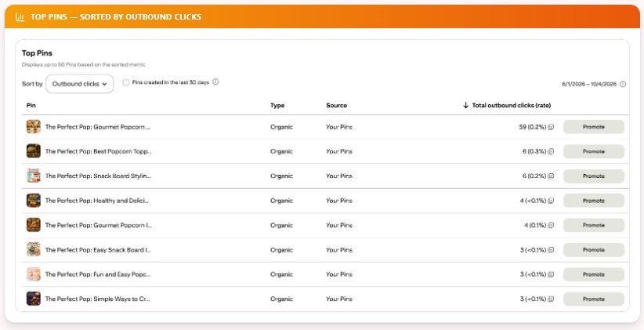This screenshot has width=644, height=330.
Task: Promote the Healthy and Delici... pin
Action: click(x=594, y=201)
